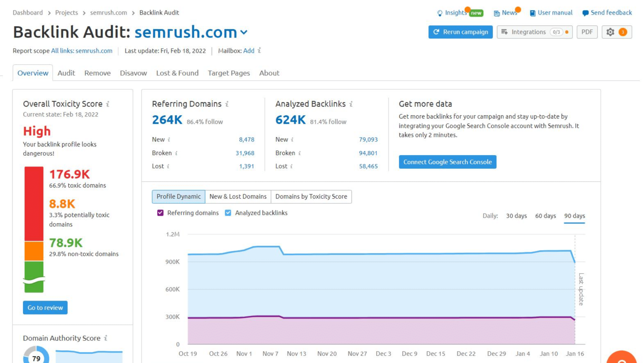Switch to the Overview tab
The height and width of the screenshot is (363, 644).
33,73
